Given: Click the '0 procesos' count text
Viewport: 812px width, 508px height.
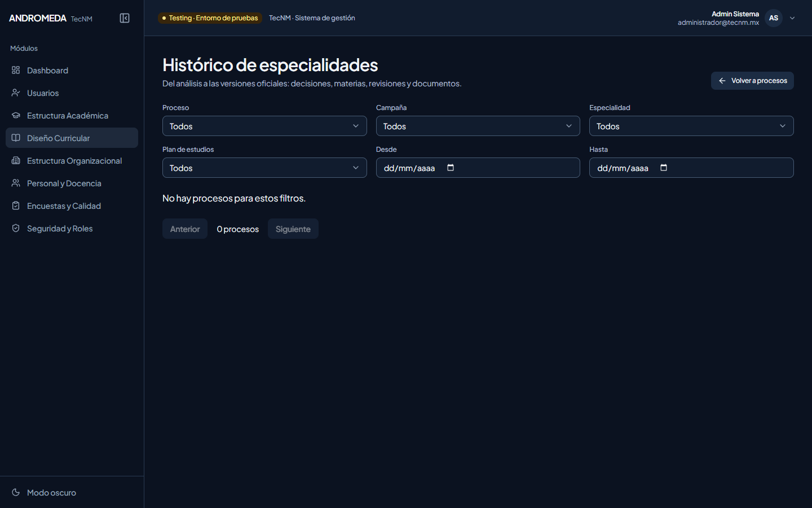Looking at the screenshot, I should pos(238,229).
